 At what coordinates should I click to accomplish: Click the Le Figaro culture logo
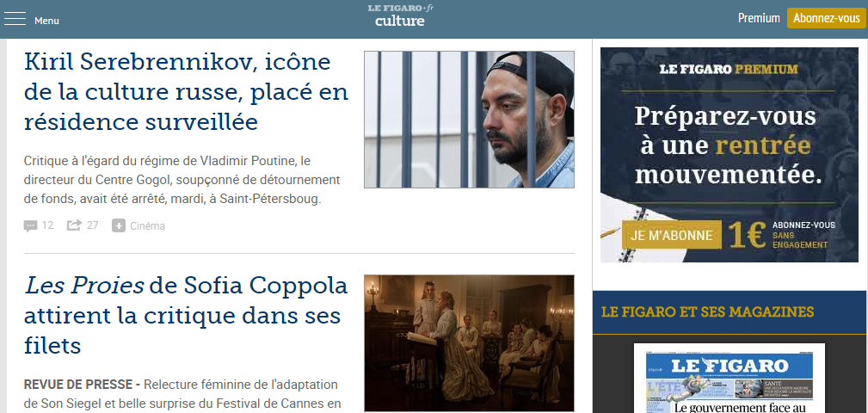pos(400,15)
